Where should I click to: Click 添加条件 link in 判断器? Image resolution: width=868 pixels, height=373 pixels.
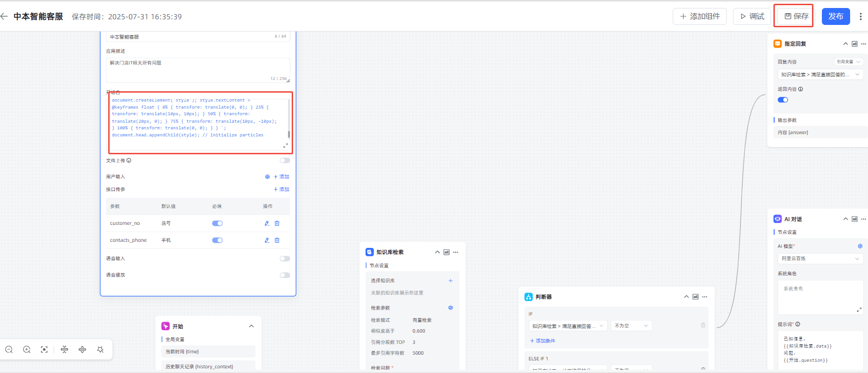tap(542, 341)
